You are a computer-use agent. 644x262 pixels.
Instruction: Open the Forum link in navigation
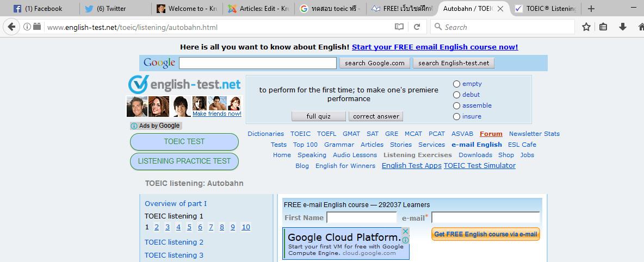click(x=491, y=134)
